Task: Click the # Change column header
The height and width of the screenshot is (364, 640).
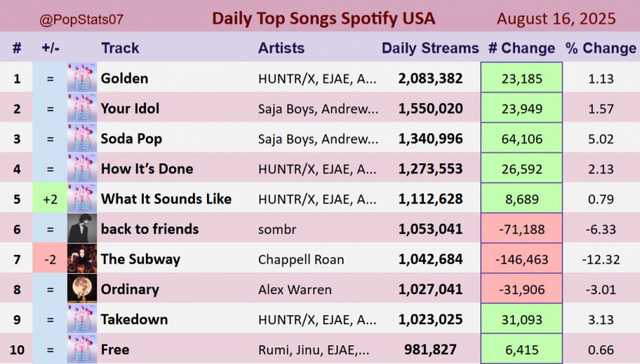Action: click(521, 48)
